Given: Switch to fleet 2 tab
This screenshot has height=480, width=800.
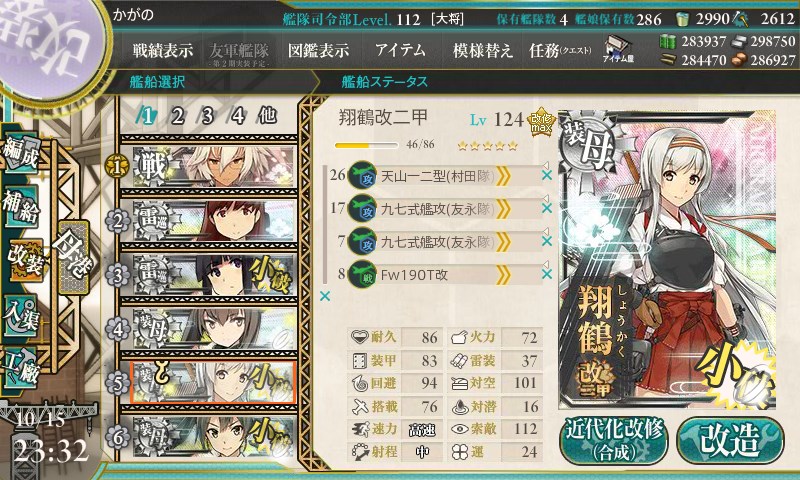Looking at the screenshot, I should coord(177,116).
